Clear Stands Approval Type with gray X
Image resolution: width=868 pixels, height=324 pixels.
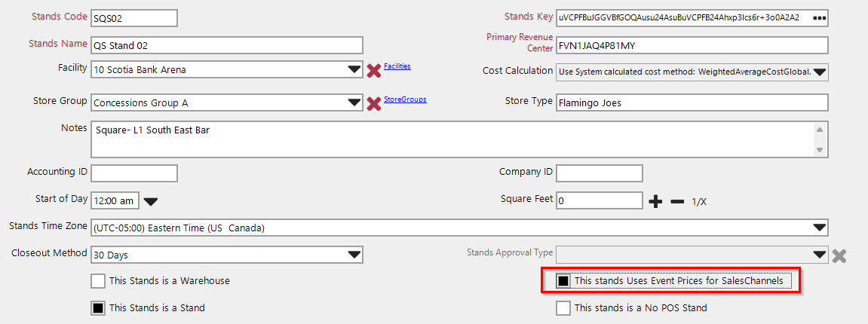point(839,255)
